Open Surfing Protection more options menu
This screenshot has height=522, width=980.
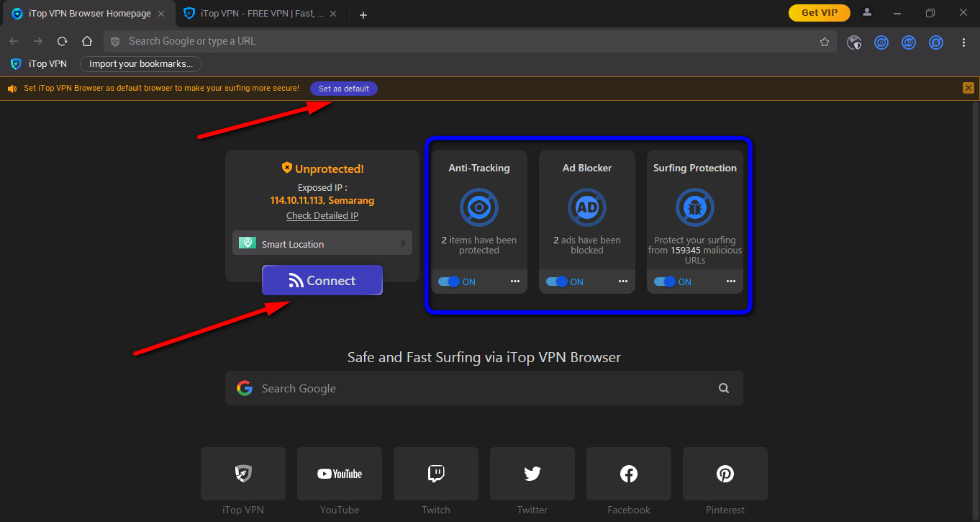tap(731, 282)
